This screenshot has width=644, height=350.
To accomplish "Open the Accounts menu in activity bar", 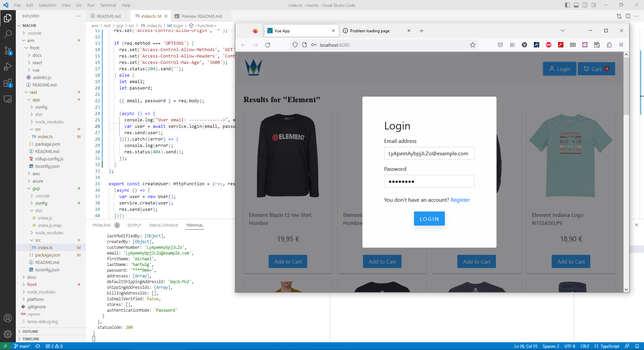I will pyautogui.click(x=8, y=318).
